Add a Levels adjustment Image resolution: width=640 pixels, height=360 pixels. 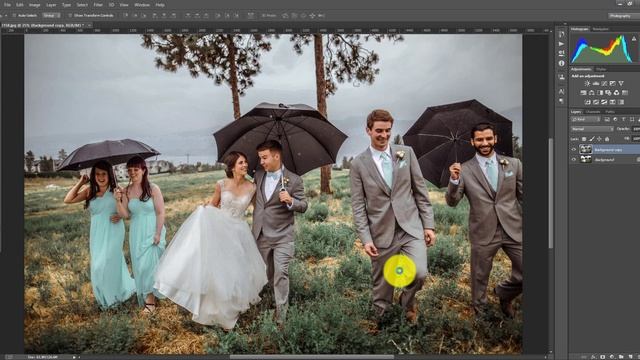click(596, 83)
